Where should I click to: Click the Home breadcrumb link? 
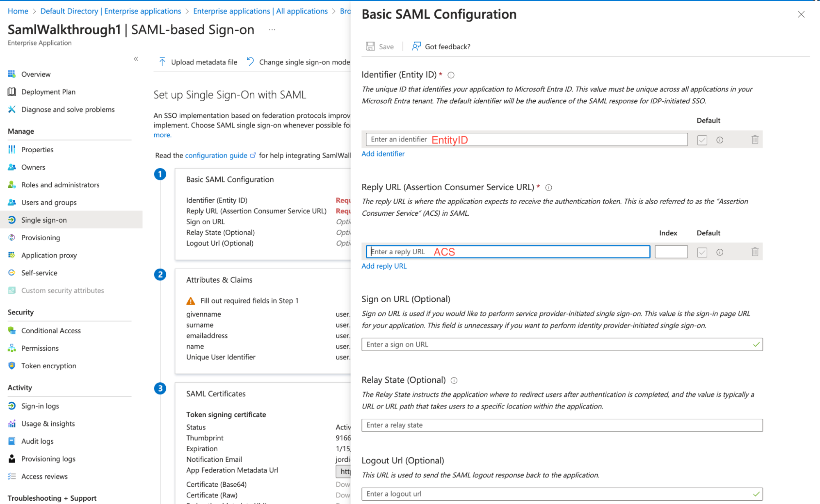tap(18, 11)
